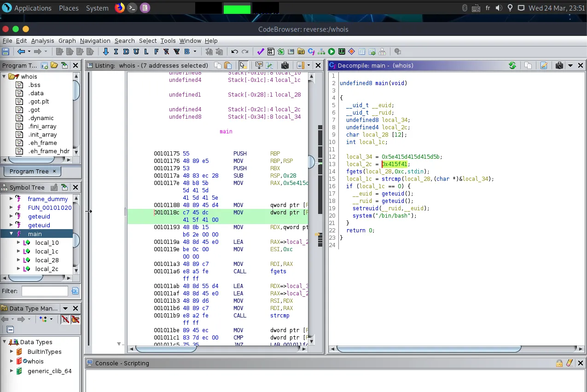Open the Memory Map chip icon
This screenshot has height=392, width=587.
tap(342, 52)
